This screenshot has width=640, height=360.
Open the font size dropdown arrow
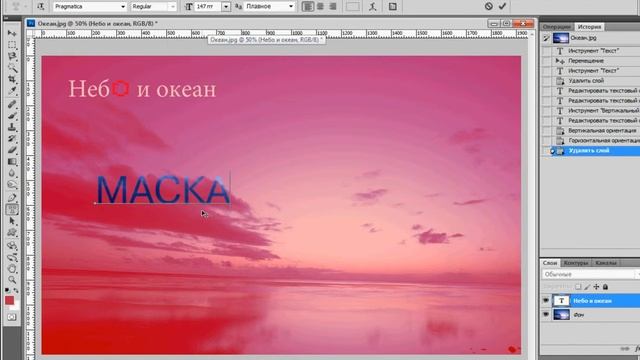click(226, 7)
